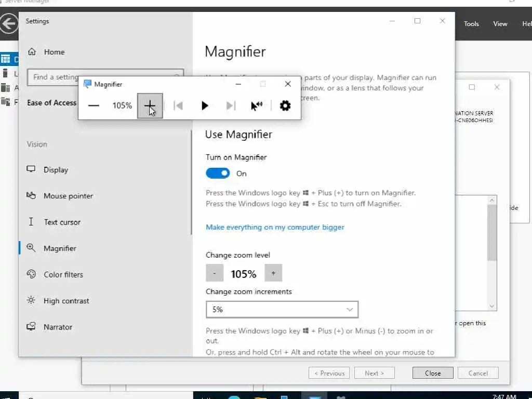The image size is (532, 399).
Task: Increase zoom level with plus button
Action: [x=273, y=273]
